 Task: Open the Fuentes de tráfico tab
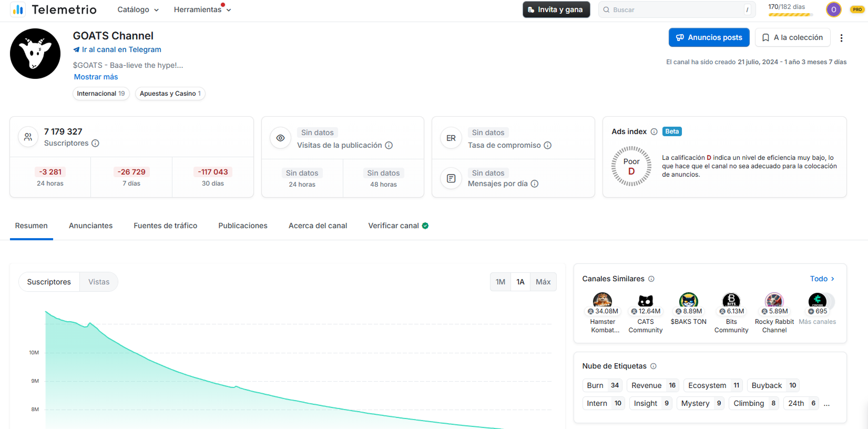tap(165, 226)
